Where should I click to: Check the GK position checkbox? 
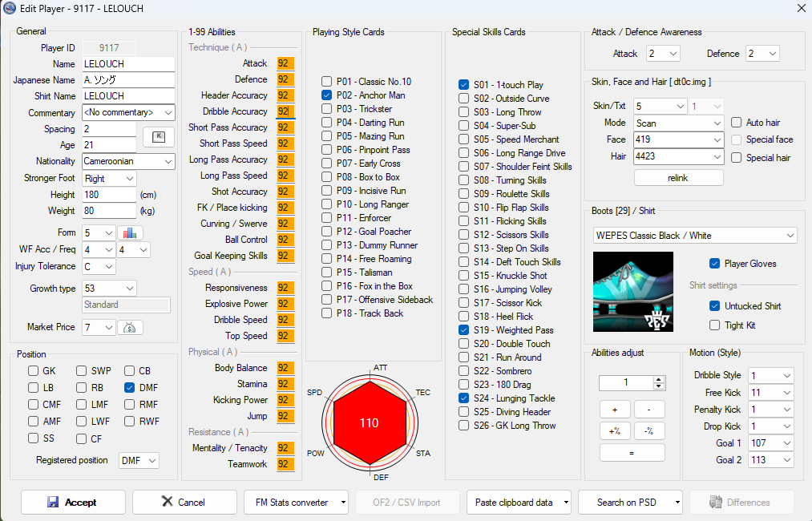[33, 371]
